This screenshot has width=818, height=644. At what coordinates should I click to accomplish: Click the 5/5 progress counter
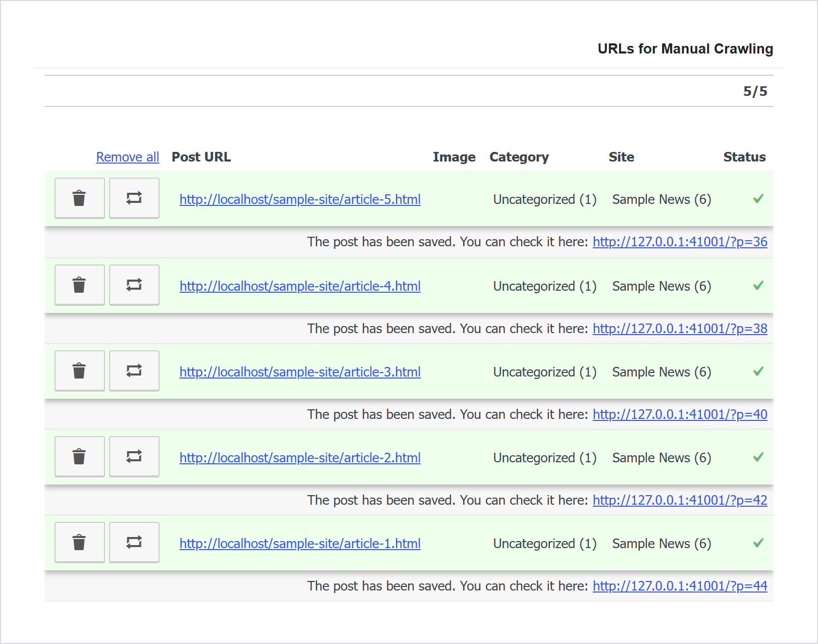click(x=755, y=91)
